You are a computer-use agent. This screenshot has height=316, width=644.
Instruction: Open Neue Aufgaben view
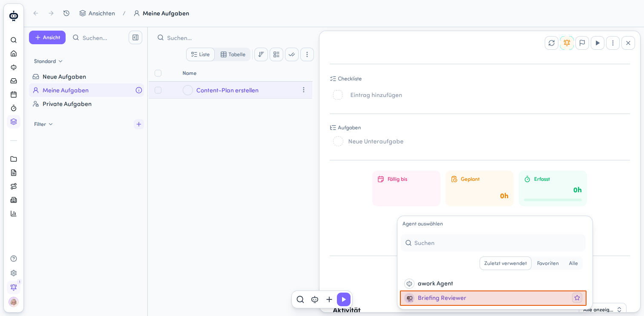(x=86, y=77)
